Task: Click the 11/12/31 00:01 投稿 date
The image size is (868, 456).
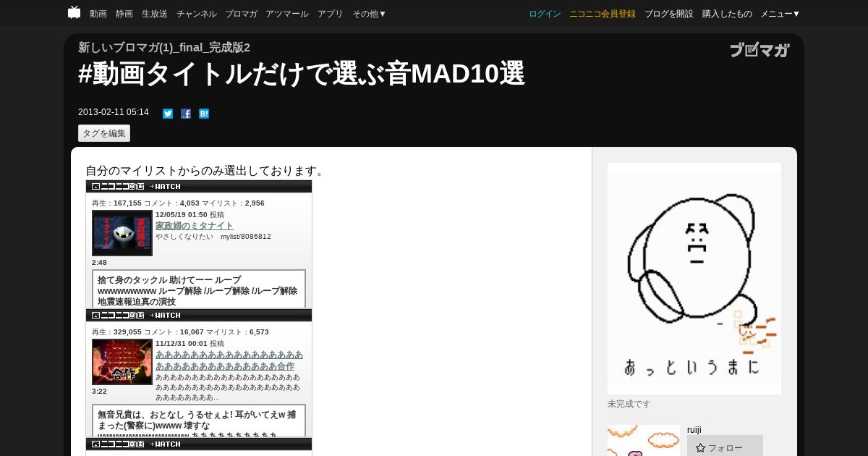Action: click(x=190, y=344)
